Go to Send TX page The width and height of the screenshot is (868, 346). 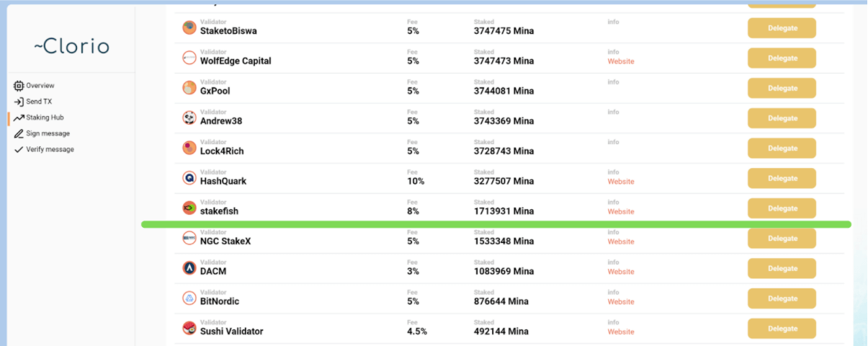[39, 102]
